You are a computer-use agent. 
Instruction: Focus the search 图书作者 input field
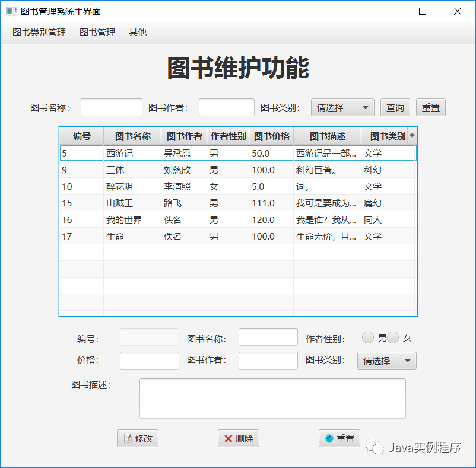227,107
